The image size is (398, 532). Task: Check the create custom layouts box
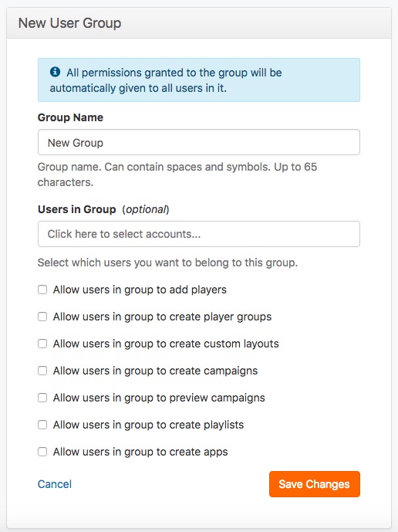click(x=42, y=344)
